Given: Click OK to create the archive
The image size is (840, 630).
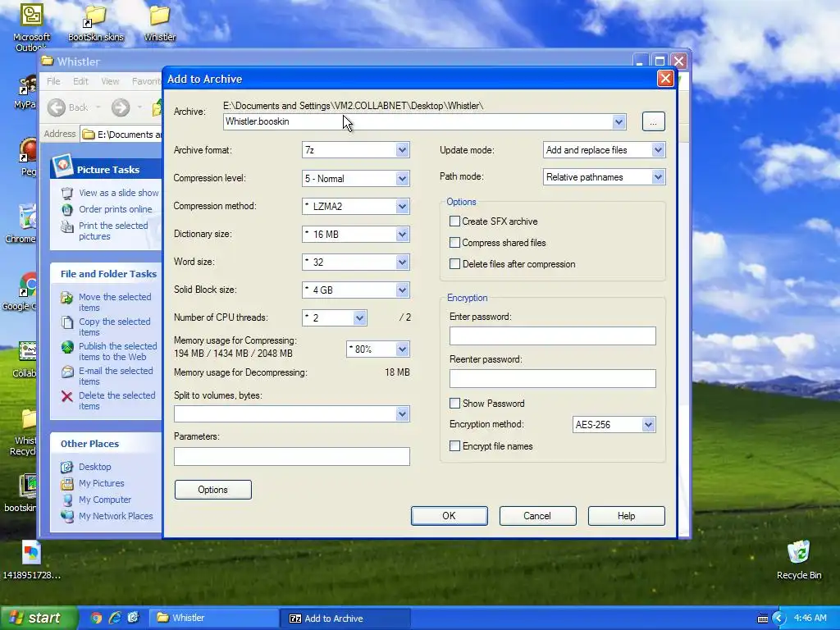Looking at the screenshot, I should tap(449, 516).
